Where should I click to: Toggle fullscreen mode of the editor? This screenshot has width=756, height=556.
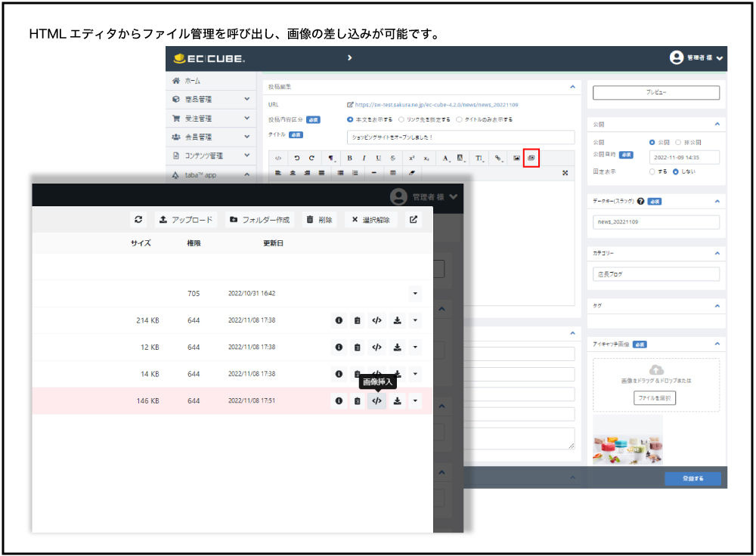point(565,173)
